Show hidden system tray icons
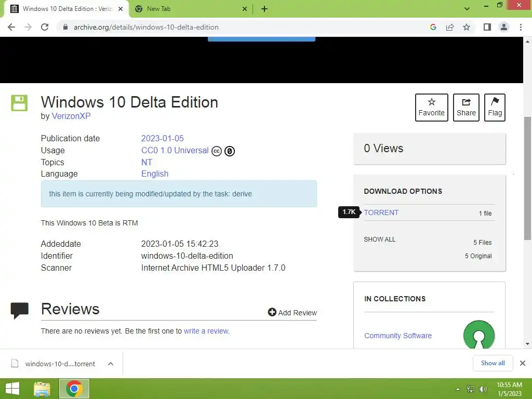Viewport: 532px width, 399px height. tap(458, 389)
